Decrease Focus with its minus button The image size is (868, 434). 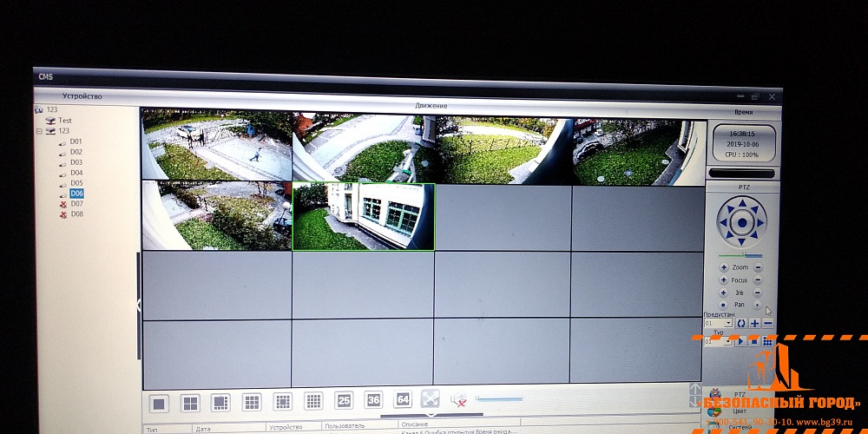(x=758, y=280)
